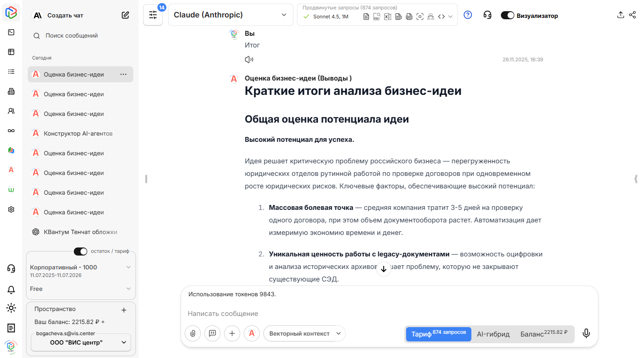
Task: Toggle the Визуализатор switch
Action: click(507, 16)
